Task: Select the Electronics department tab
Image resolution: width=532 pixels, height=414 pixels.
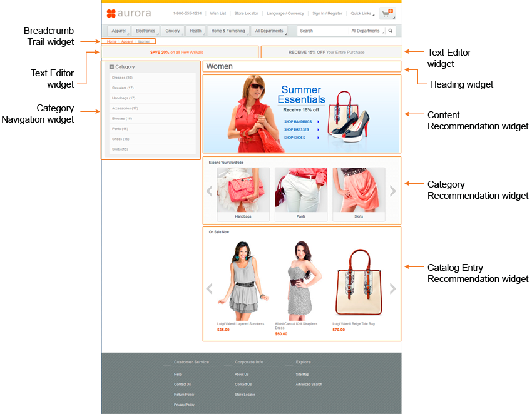Action: 145,30
